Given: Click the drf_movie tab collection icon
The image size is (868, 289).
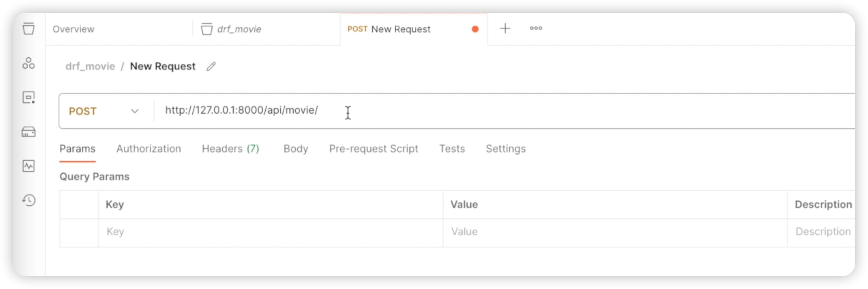Looking at the screenshot, I should coord(206,29).
